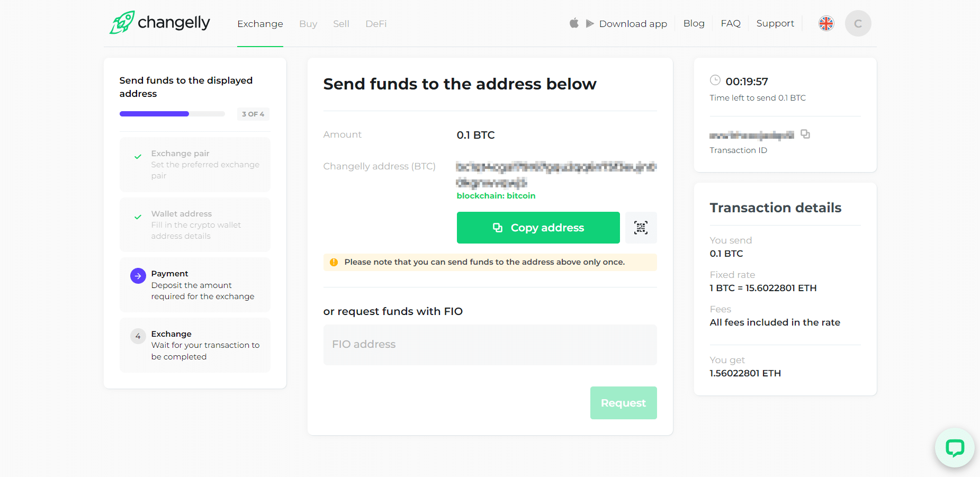This screenshot has height=477, width=980.
Task: Open the live chat widget
Action: pyautogui.click(x=954, y=448)
